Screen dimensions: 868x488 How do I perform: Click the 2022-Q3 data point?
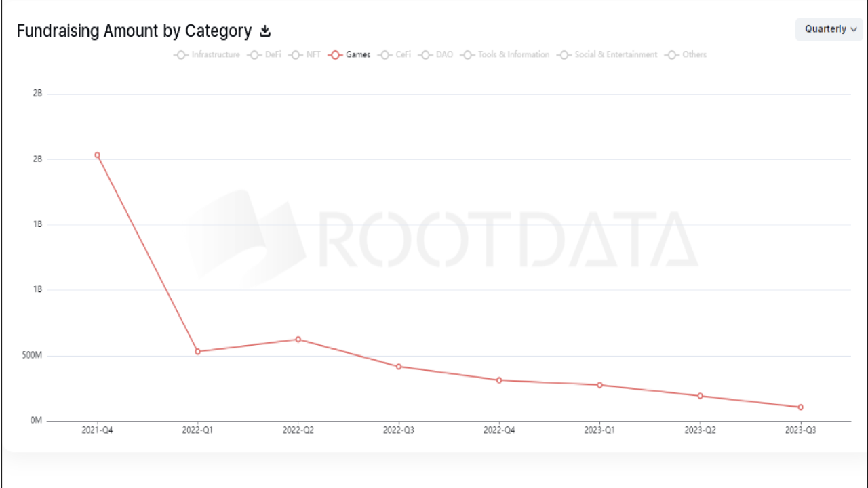pyautogui.click(x=399, y=367)
